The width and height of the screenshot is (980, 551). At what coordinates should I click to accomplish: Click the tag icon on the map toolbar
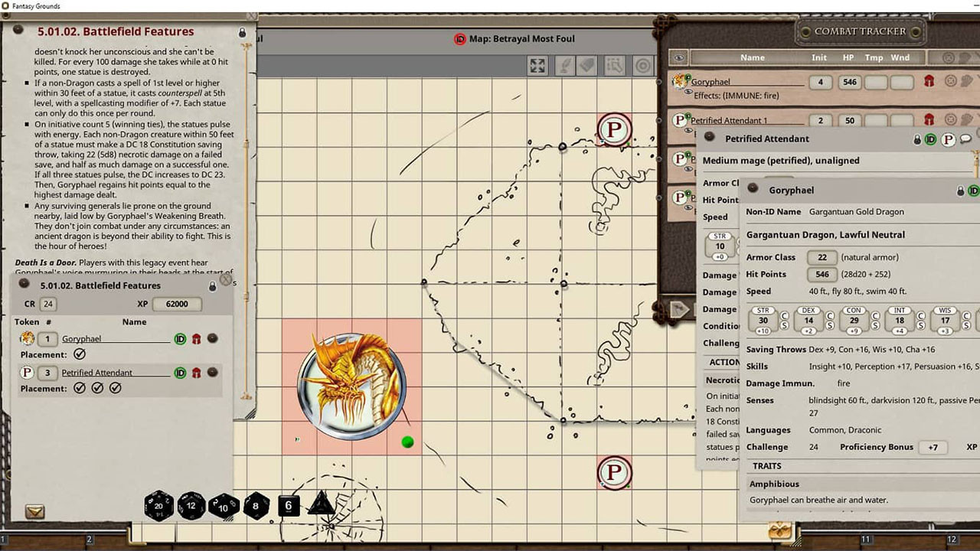[x=586, y=65]
